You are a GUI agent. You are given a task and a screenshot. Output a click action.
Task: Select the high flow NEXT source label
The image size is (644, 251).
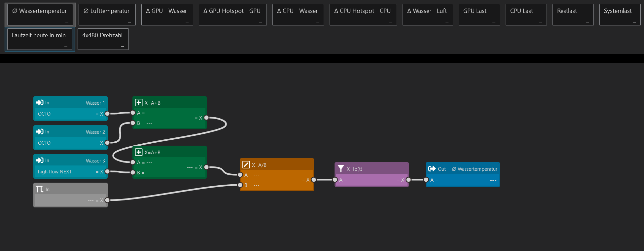click(x=55, y=172)
